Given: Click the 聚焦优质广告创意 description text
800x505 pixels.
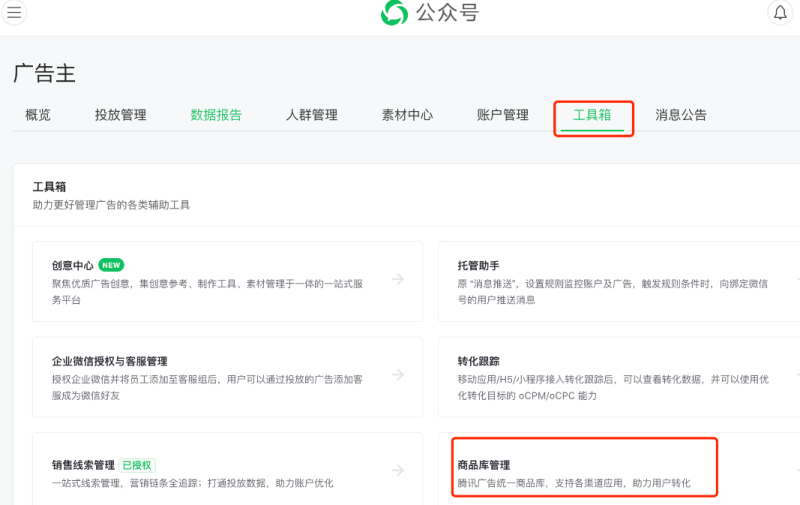Looking at the screenshot, I should (207, 292).
